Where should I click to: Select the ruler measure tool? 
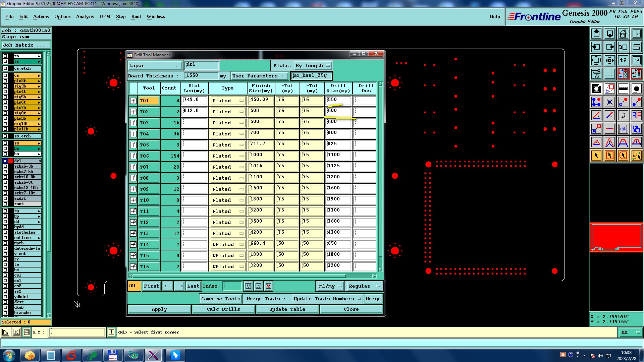pyautogui.click(x=623, y=89)
